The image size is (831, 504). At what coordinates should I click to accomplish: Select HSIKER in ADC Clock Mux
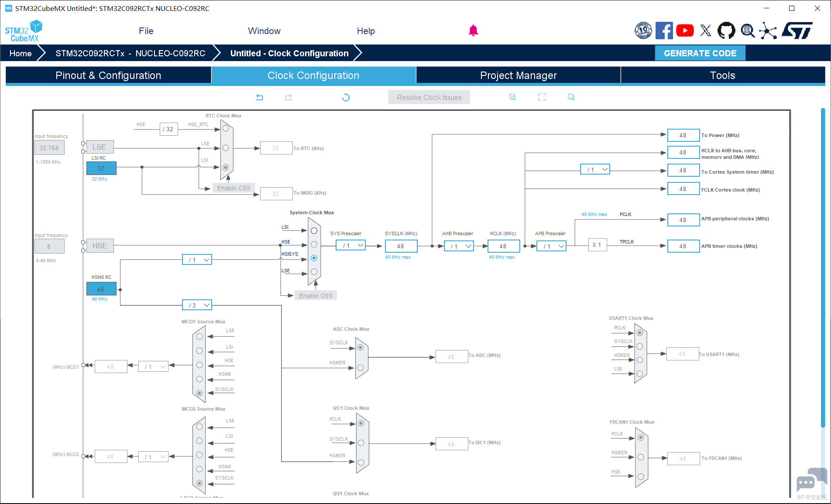point(361,368)
